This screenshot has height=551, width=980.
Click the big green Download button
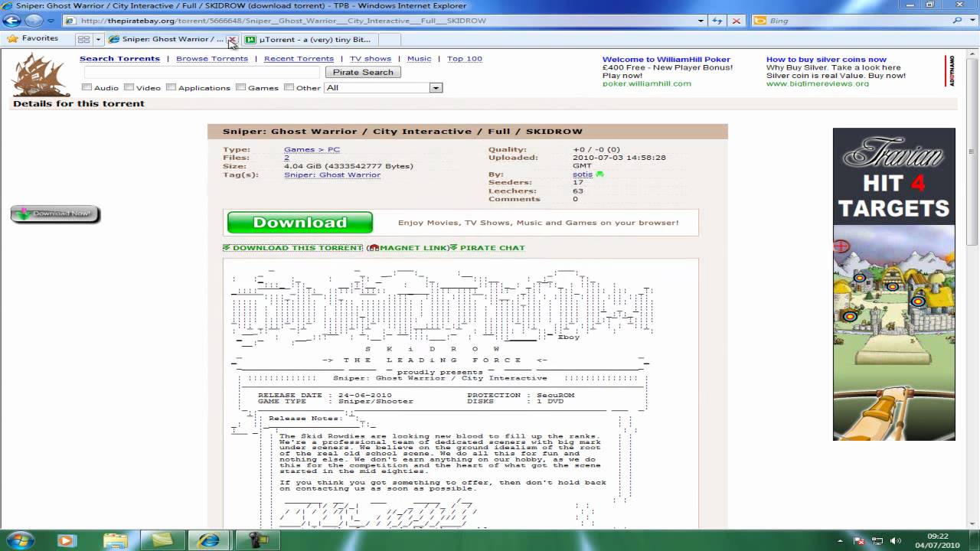click(300, 223)
